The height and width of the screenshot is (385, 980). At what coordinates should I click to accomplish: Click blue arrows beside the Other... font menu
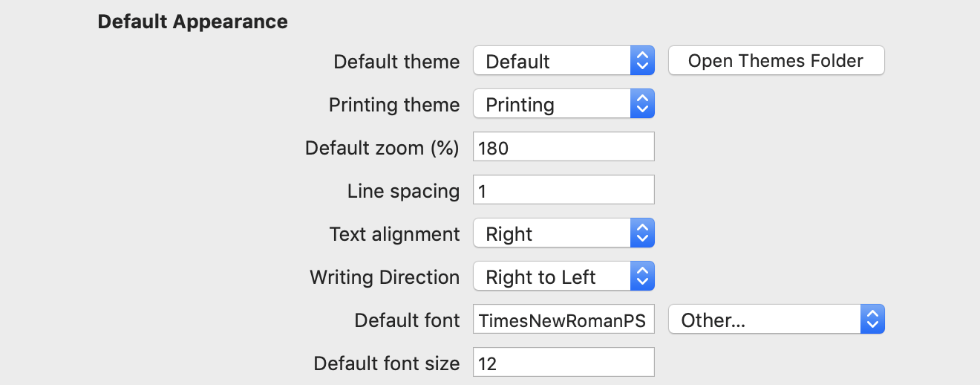pos(872,320)
